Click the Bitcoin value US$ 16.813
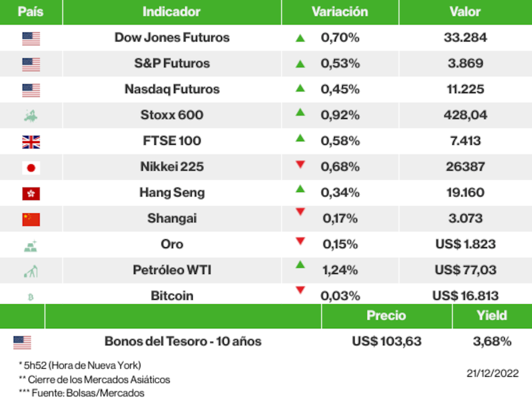Image resolution: width=532 pixels, height=417 pixels. pyautogui.click(x=465, y=296)
